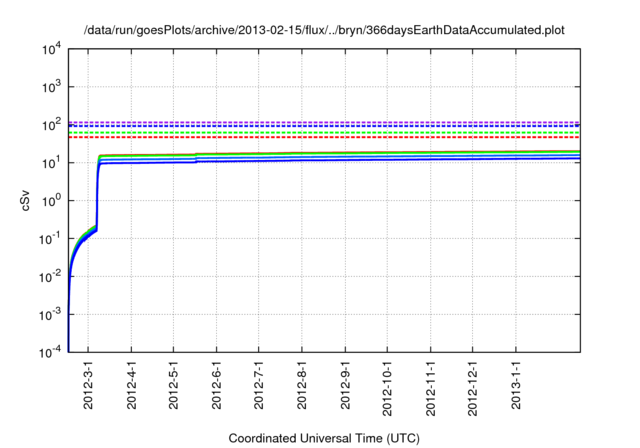Click the 2012-10-1 date label
Screen dimensions: 640x448
coord(387,388)
